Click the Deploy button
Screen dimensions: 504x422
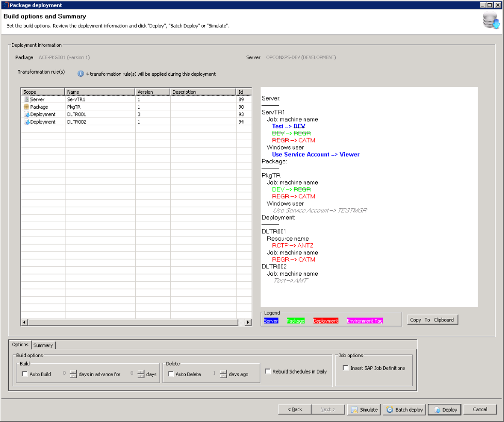(445, 410)
